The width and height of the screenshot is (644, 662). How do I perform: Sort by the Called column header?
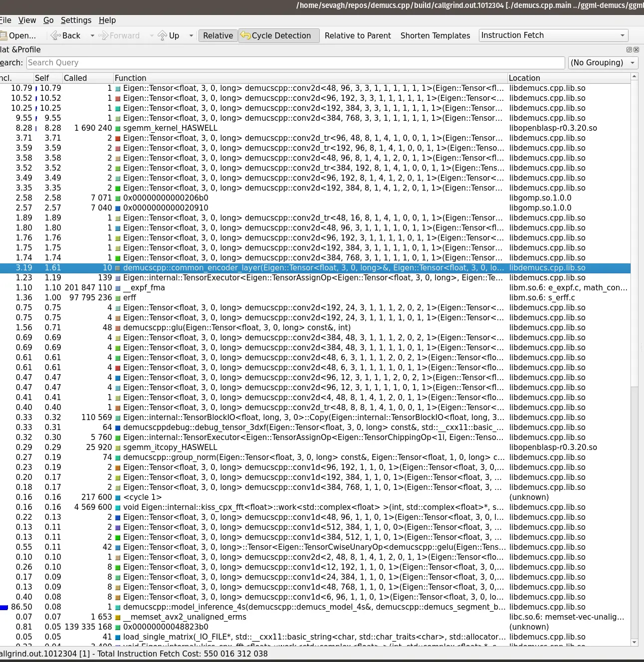75,78
